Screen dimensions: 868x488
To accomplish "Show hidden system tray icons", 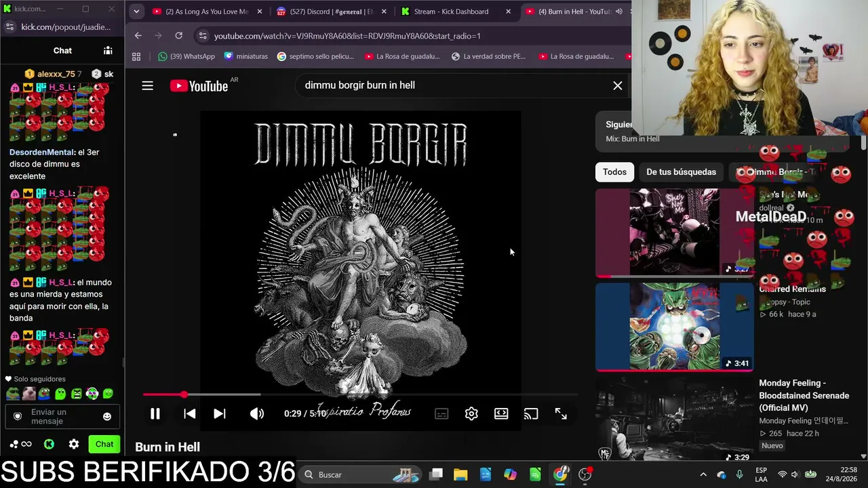I will click(703, 474).
